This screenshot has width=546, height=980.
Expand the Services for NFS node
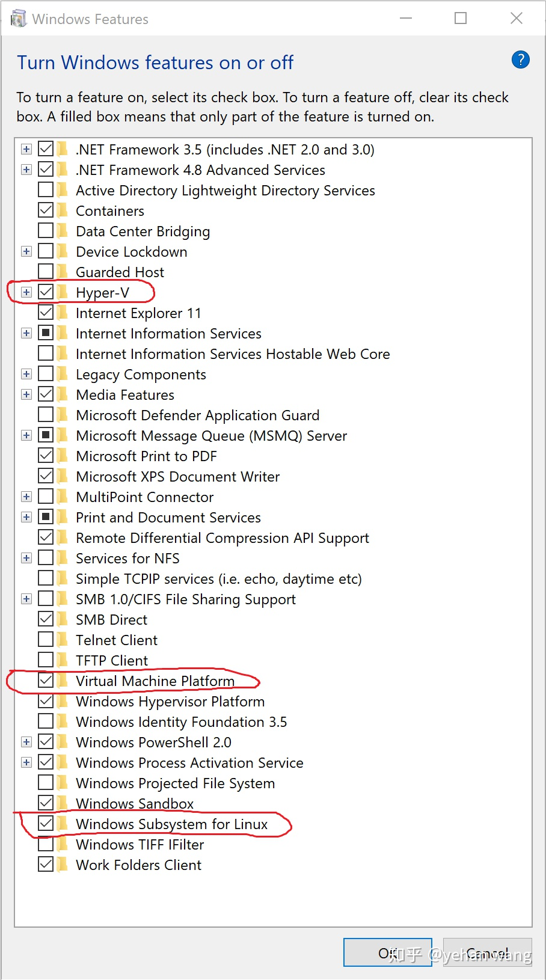[26, 558]
